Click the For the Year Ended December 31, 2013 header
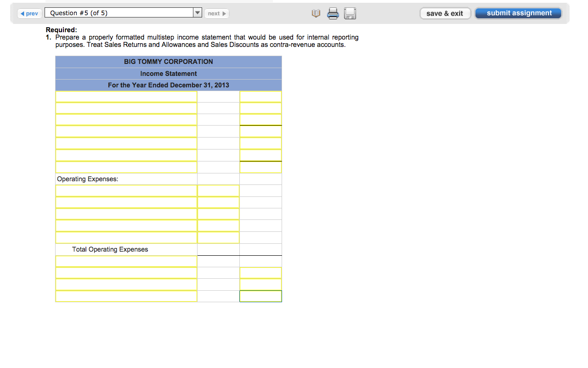This screenshot has width=588, height=368. coord(169,85)
